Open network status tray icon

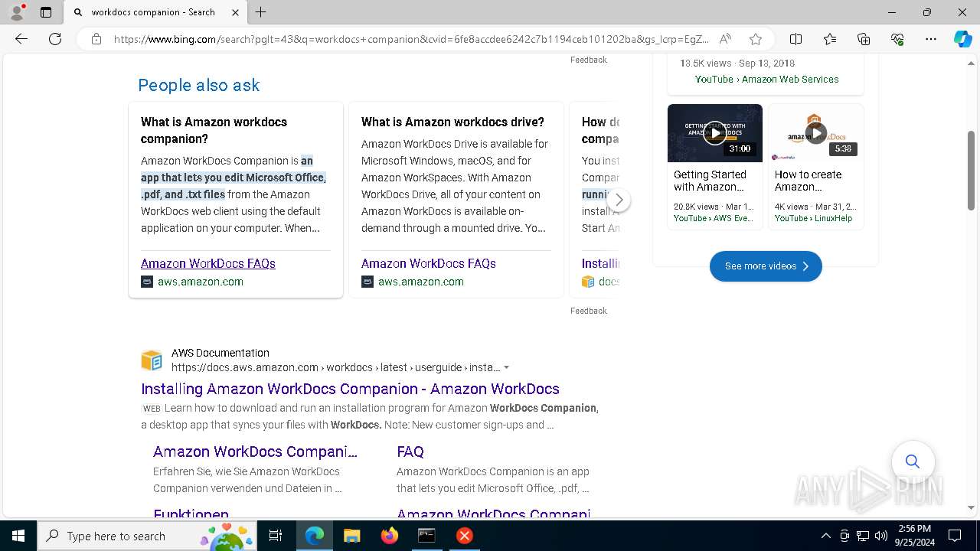pos(863,536)
